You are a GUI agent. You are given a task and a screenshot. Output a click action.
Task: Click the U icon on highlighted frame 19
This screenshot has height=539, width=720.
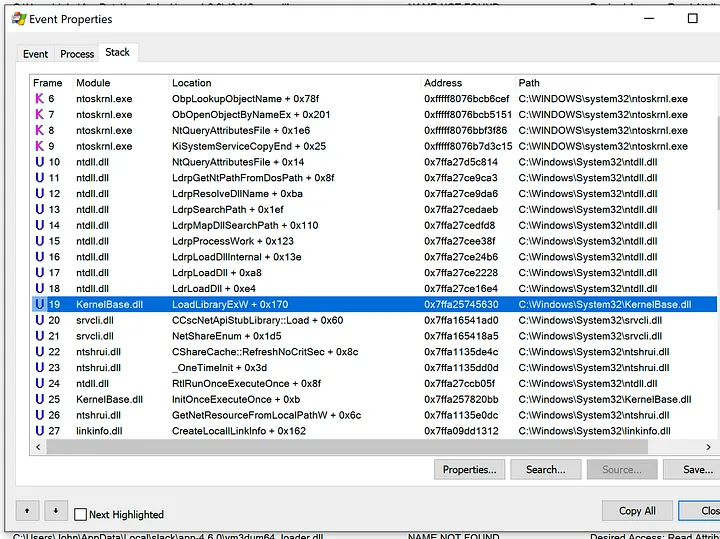pyautogui.click(x=40, y=304)
